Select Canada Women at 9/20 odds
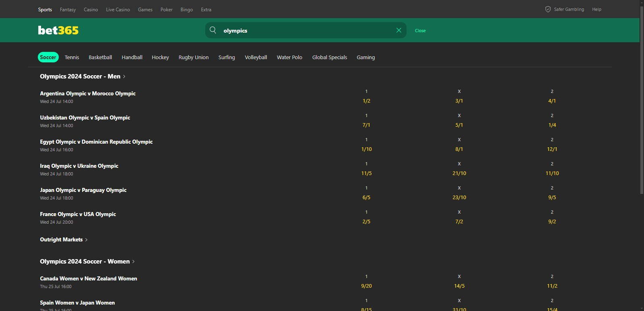Image resolution: width=644 pixels, height=311 pixels. click(366, 286)
